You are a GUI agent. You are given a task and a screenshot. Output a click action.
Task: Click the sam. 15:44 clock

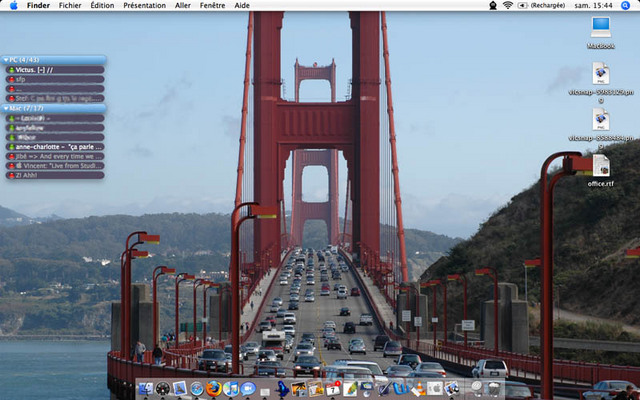pos(593,5)
